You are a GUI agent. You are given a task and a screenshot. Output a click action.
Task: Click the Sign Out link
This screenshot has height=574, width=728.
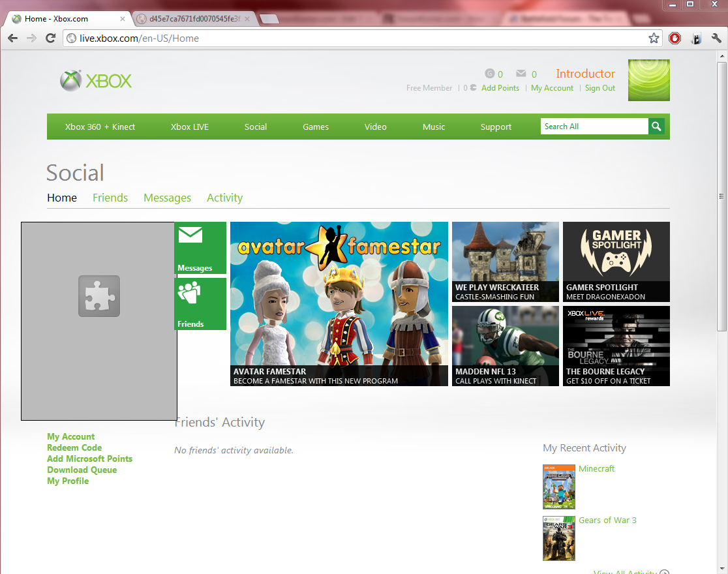click(600, 88)
